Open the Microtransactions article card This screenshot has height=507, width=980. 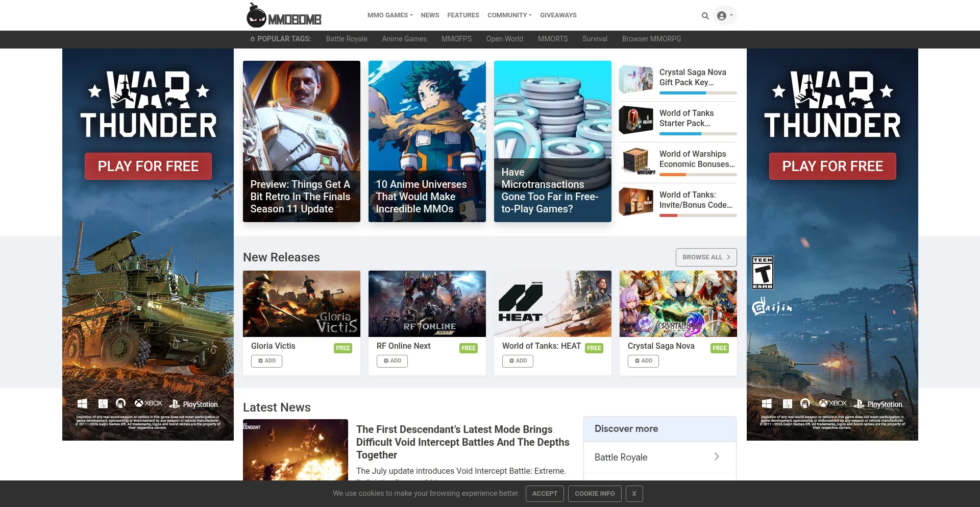click(553, 141)
